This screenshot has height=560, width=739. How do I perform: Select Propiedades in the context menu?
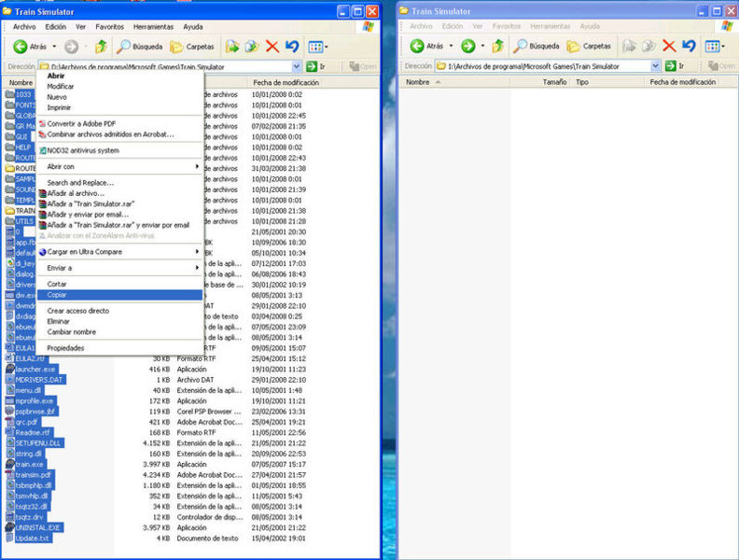[65, 348]
